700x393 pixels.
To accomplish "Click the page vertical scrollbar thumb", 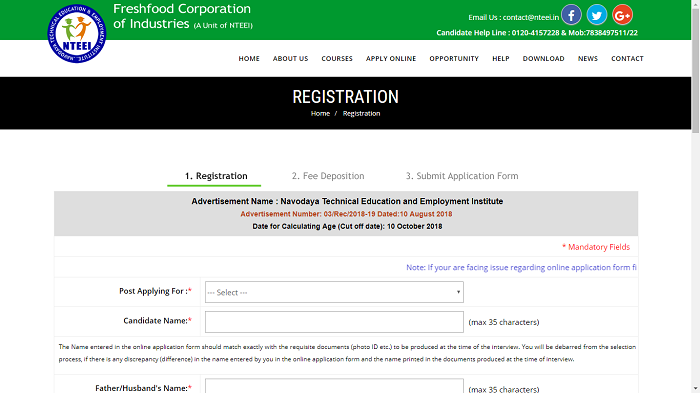I will coord(696,71).
